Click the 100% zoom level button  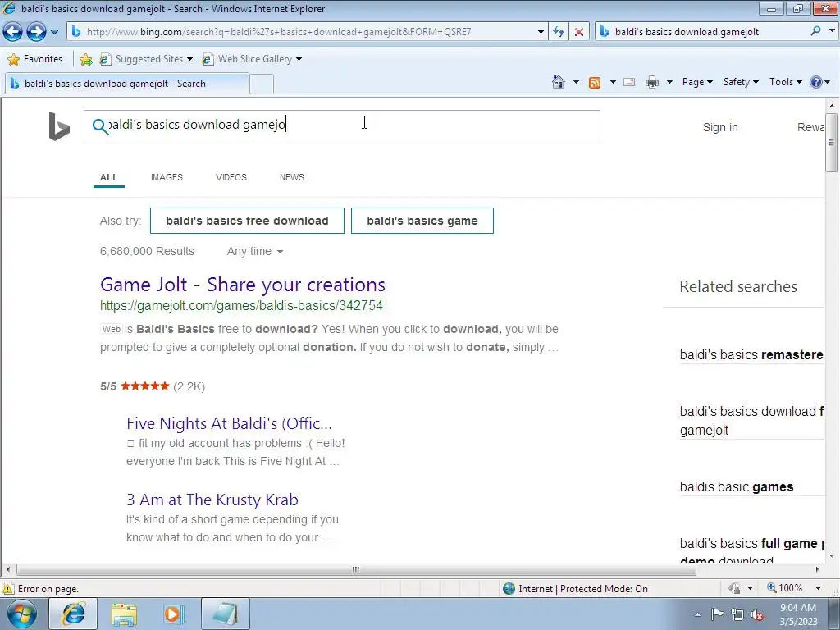tap(785, 588)
